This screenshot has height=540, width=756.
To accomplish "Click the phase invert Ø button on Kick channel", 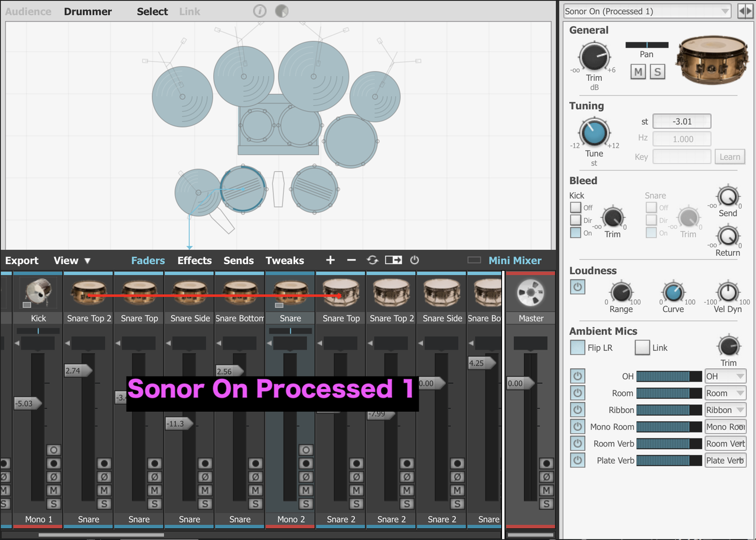I will [54, 477].
